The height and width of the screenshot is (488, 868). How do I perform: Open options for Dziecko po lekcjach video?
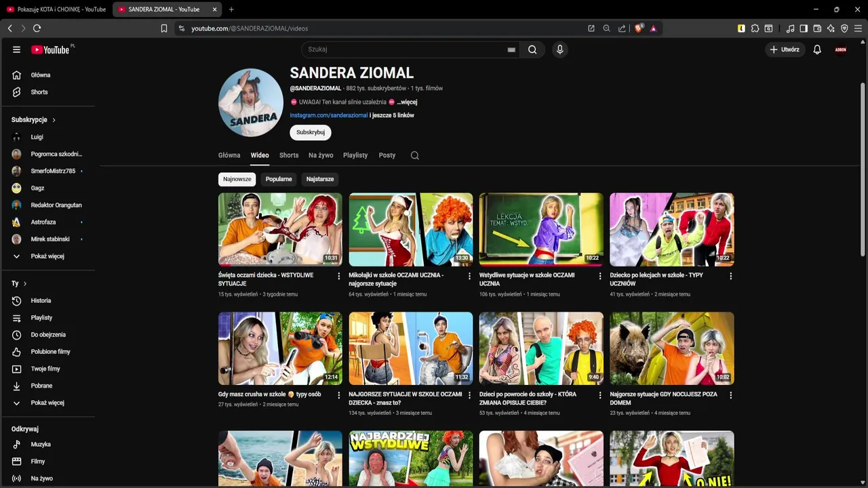[x=730, y=276]
